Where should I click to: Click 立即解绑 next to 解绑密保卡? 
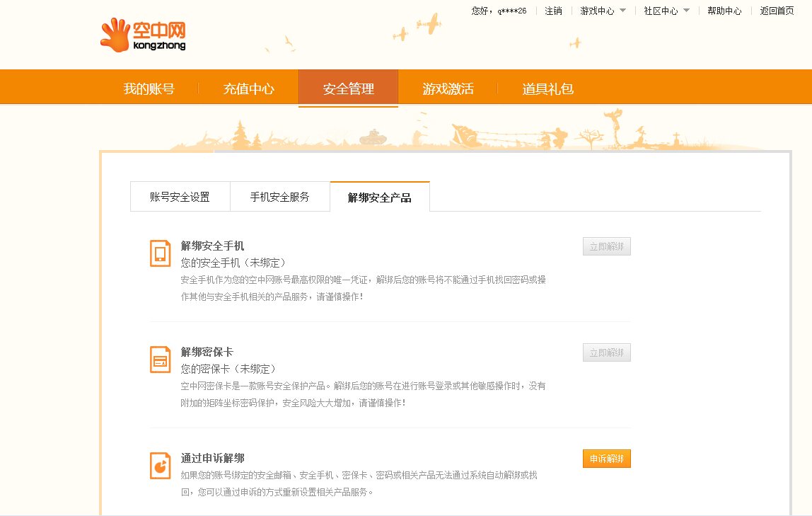click(x=606, y=352)
